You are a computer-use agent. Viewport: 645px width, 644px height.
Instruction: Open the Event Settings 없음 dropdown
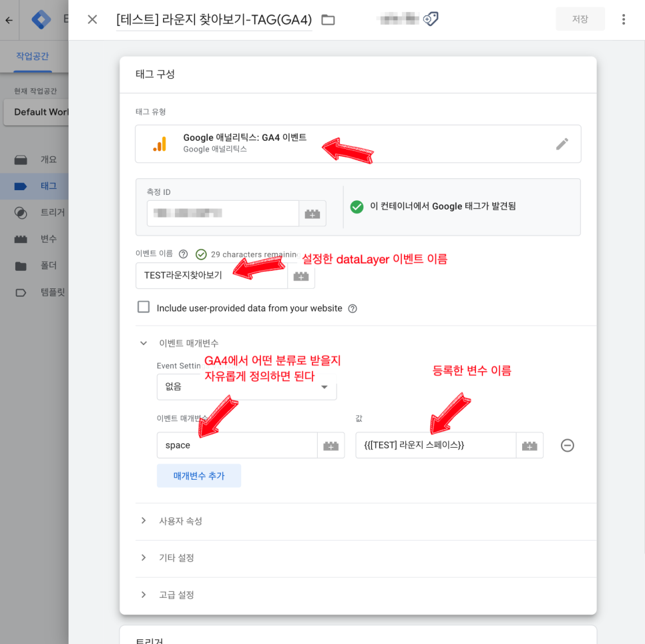(246, 386)
